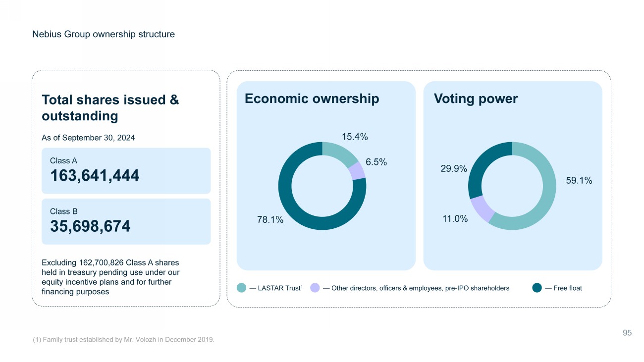This screenshot has width=644, height=362.
Task: Click the treasury shares exclusion note
Action: (x=110, y=277)
